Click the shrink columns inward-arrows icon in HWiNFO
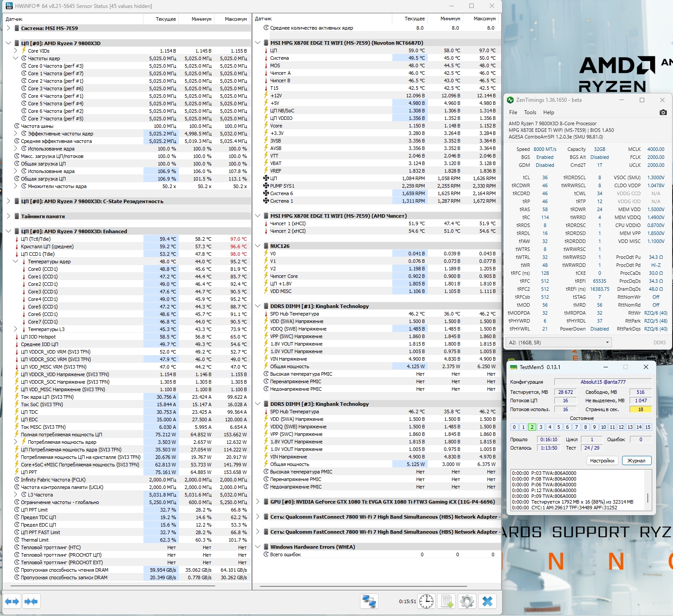Viewport: 673px width, 616px height. coord(31,601)
